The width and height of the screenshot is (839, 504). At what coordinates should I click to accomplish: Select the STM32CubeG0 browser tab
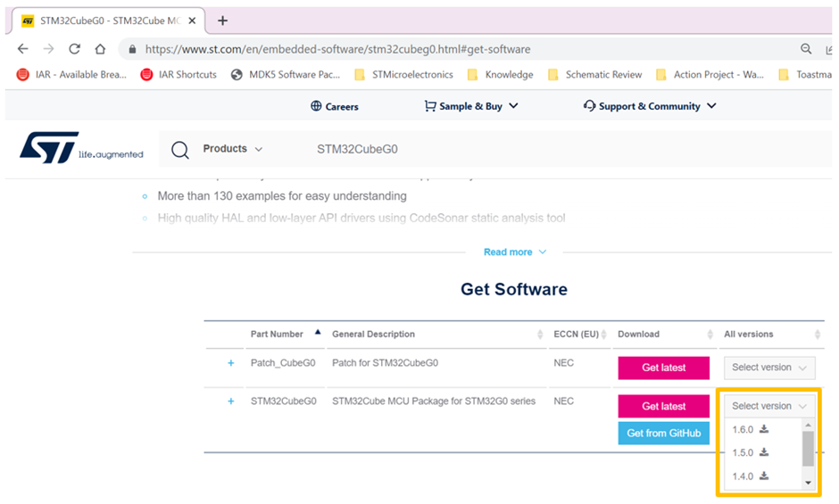(x=107, y=21)
